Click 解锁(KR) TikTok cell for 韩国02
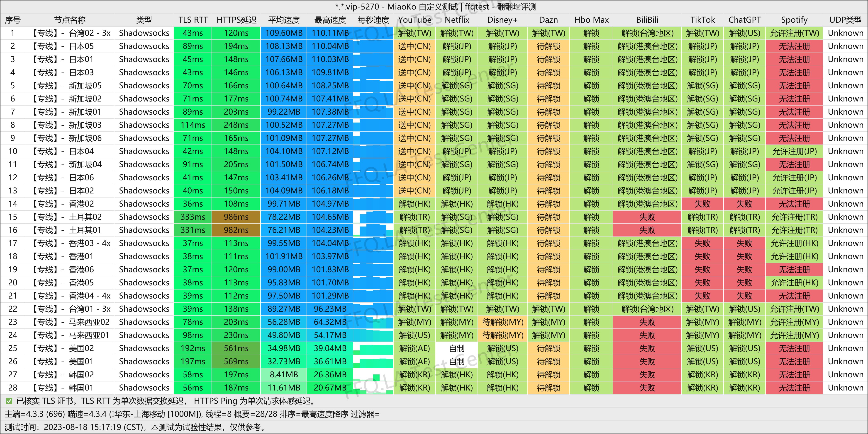 [702, 374]
